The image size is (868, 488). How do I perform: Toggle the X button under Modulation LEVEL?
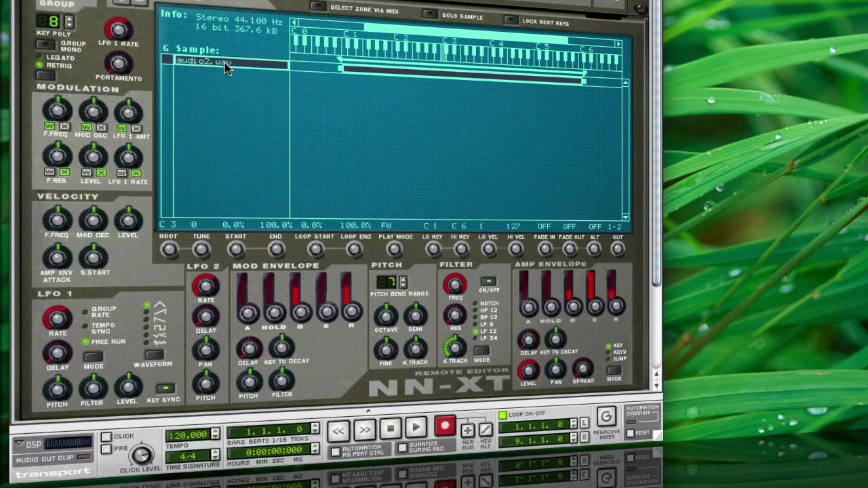(101, 173)
